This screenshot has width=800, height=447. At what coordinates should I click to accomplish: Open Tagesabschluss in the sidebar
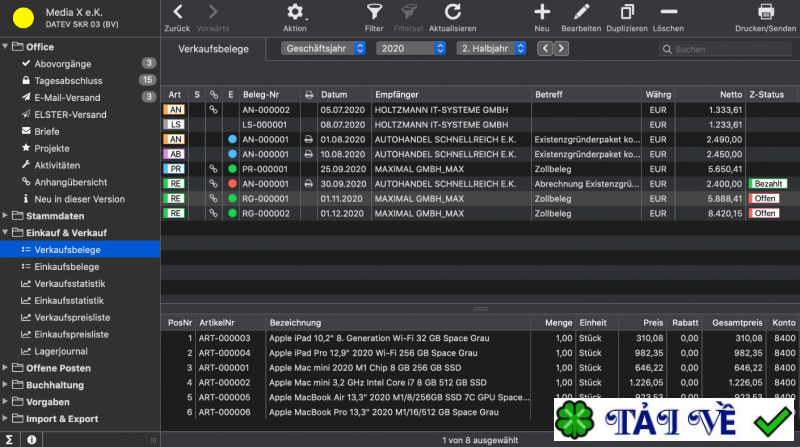[x=67, y=80]
